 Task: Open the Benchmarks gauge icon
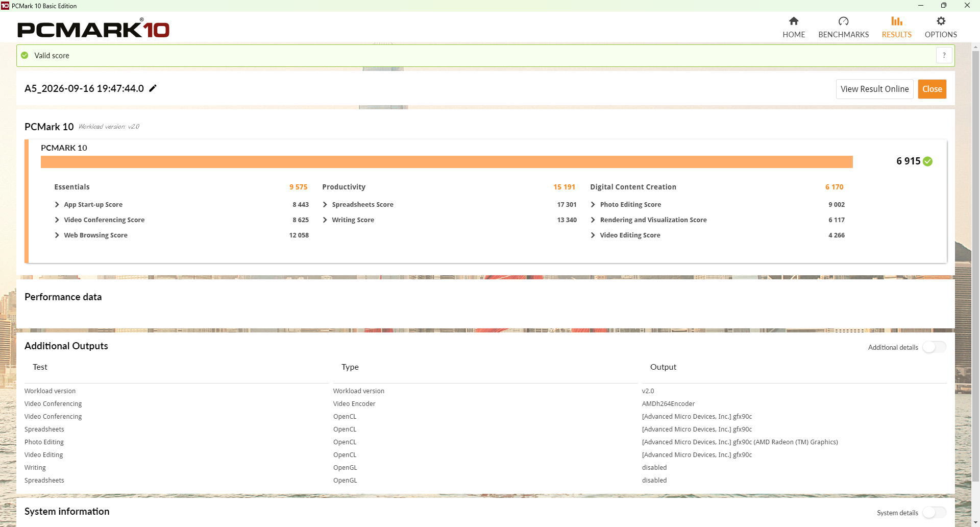pos(843,21)
